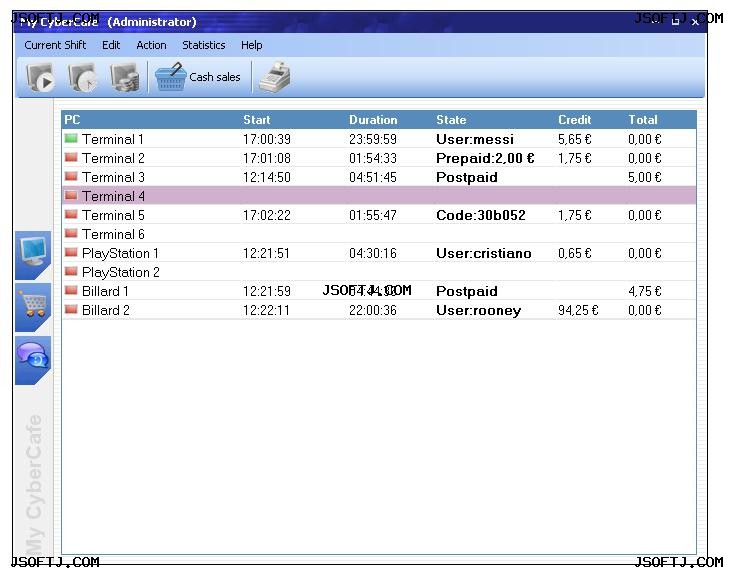734x579 pixels.
Task: Click start time 17:00:39
Action: [x=266, y=139]
